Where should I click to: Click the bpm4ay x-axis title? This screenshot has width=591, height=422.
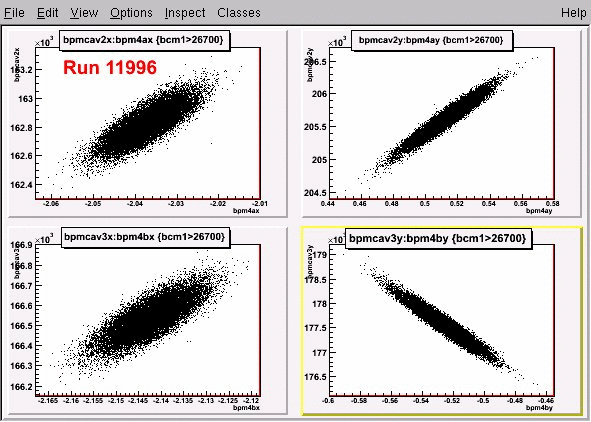(x=539, y=211)
